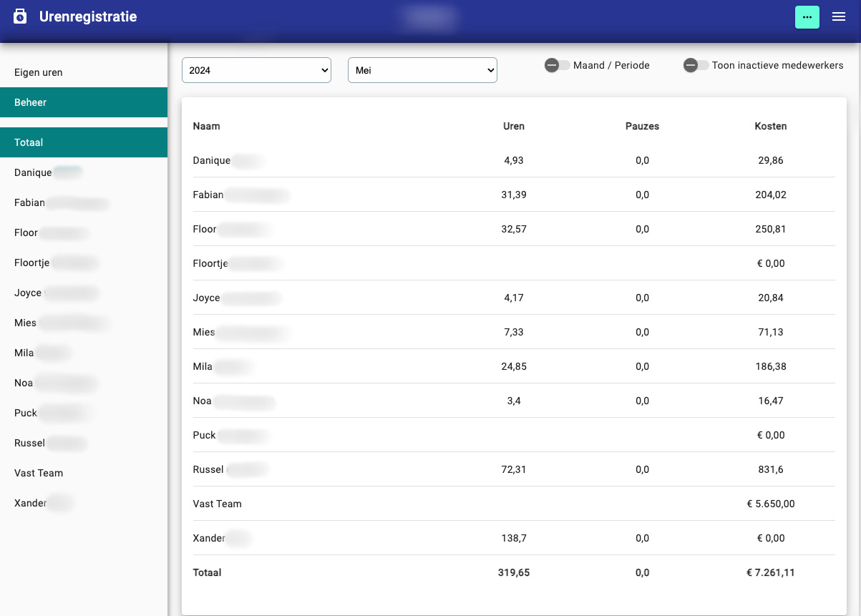Screen dimensions: 861x616
Task: Select Fabian in the sidebar list
Action: 30,202
